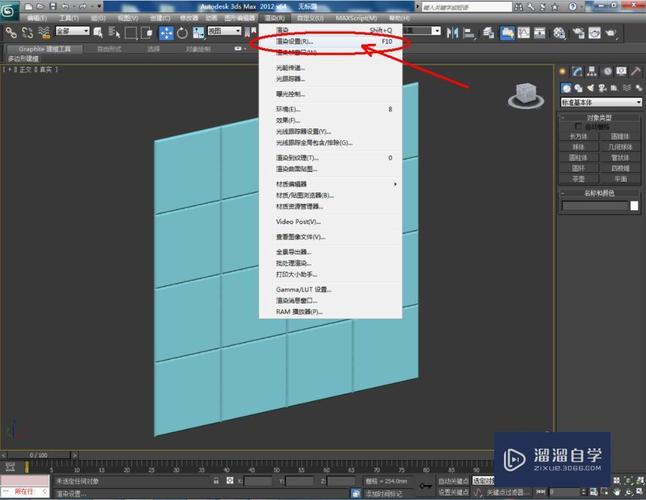The image size is (646, 500).
Task: Open the Utilities hammer panel icon
Action: pyautogui.click(x=635, y=71)
